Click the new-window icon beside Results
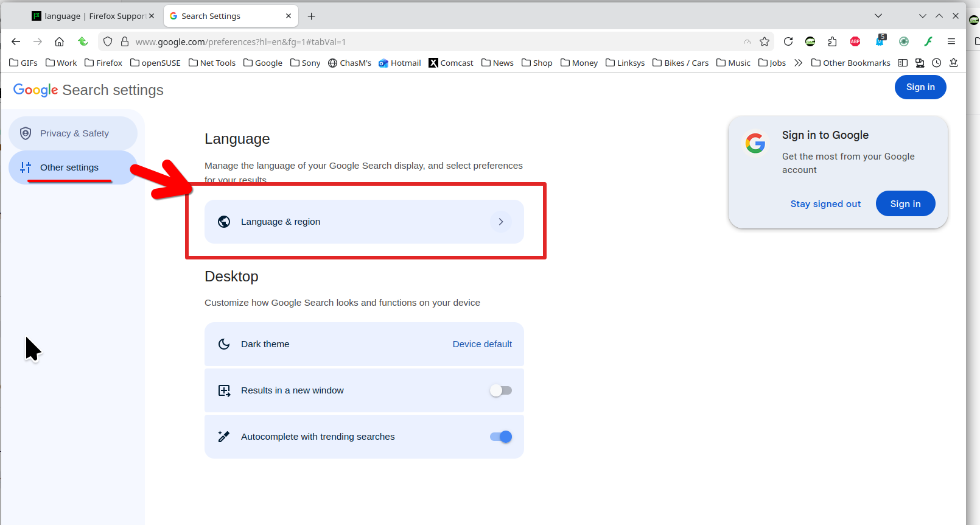This screenshot has width=980, height=525. [x=224, y=390]
